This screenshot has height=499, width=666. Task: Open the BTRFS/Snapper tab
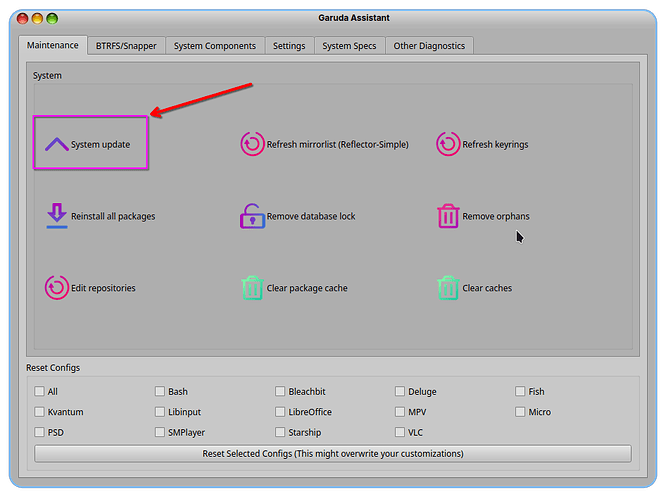pyautogui.click(x=126, y=45)
